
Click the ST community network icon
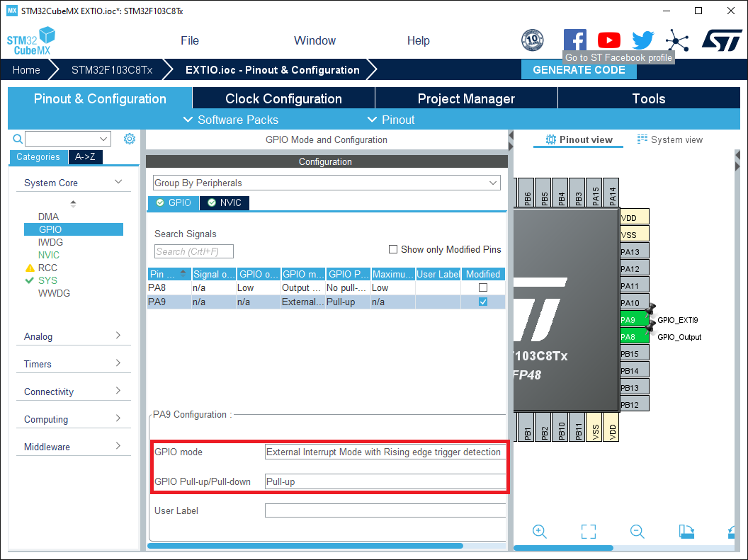[x=677, y=40]
